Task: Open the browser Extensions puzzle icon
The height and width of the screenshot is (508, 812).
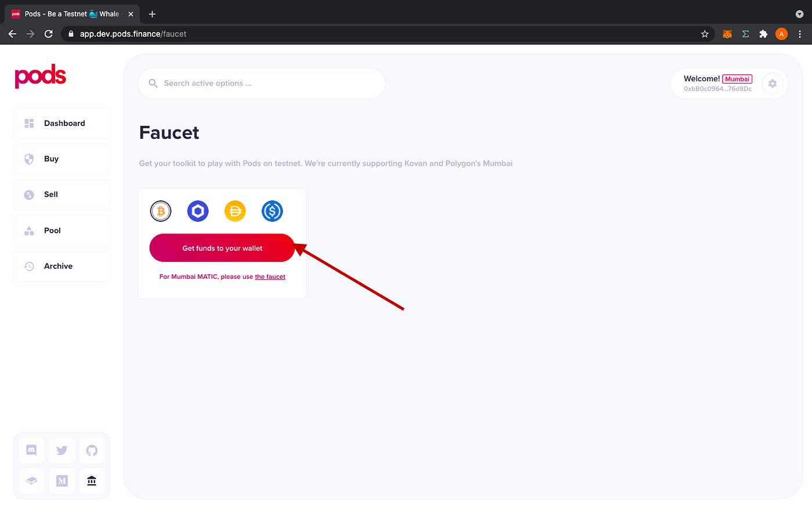Action: point(763,34)
